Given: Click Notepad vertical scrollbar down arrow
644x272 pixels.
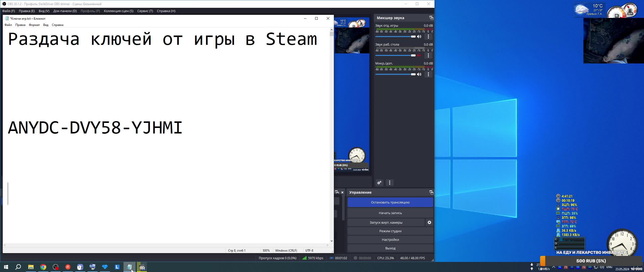Looking at the screenshot, I should 332,241.
